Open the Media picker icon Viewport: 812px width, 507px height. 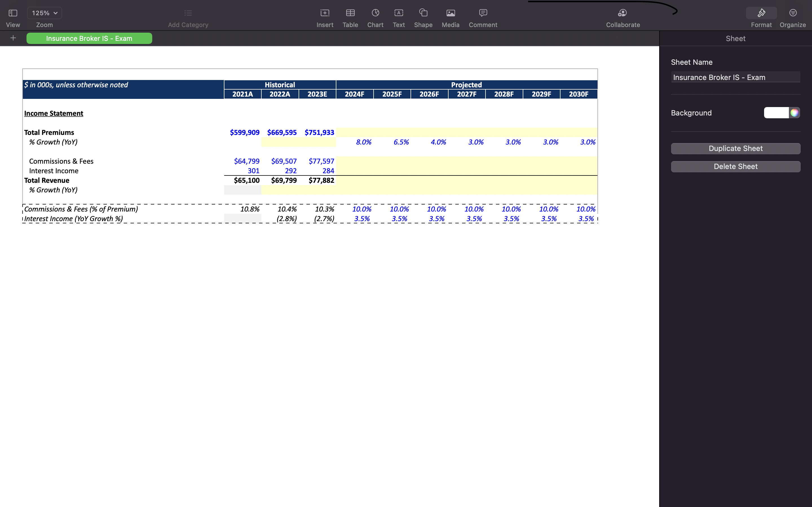pos(450,13)
